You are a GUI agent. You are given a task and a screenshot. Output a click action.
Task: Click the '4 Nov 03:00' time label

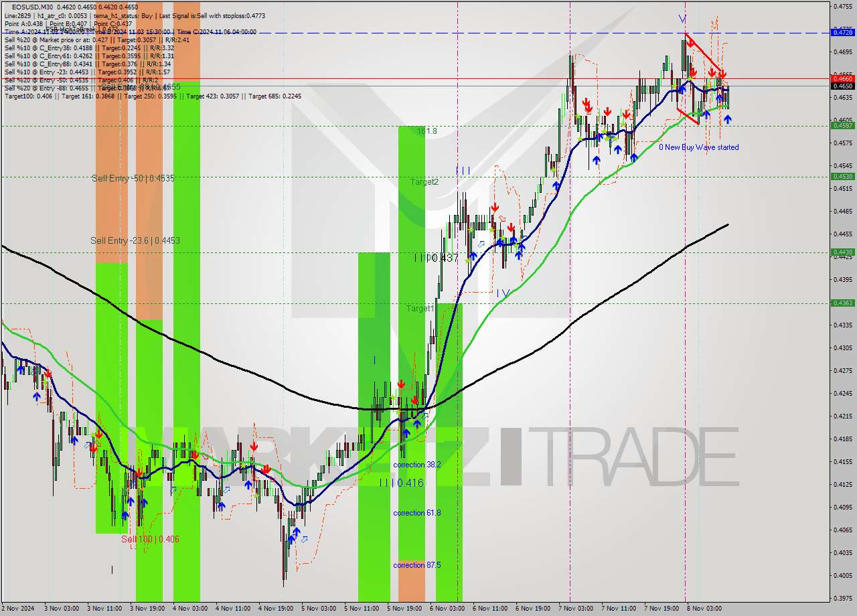tap(190, 609)
